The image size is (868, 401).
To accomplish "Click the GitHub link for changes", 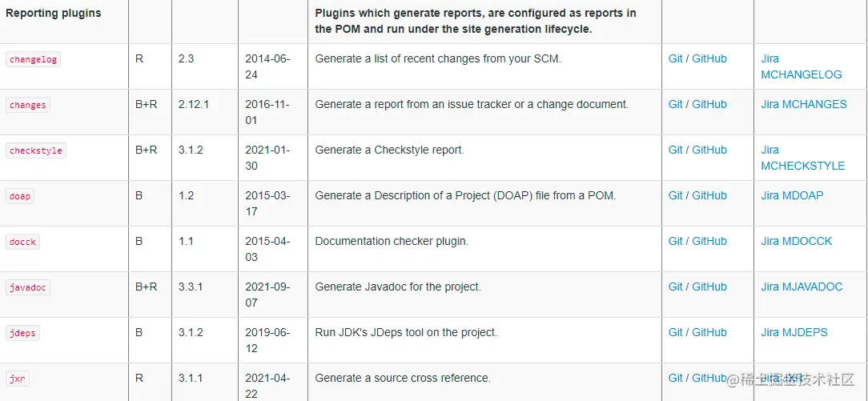I will click(709, 104).
